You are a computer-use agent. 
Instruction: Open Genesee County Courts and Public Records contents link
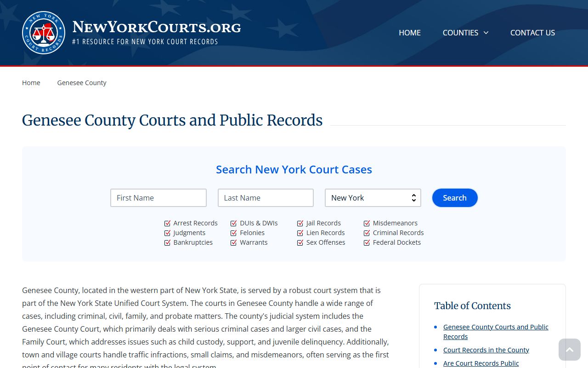point(496,332)
